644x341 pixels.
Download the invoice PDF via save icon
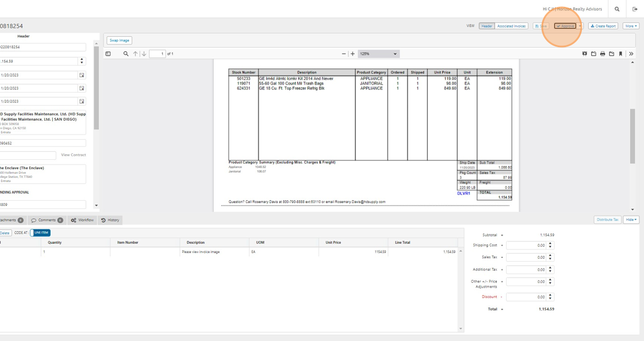[x=612, y=54]
